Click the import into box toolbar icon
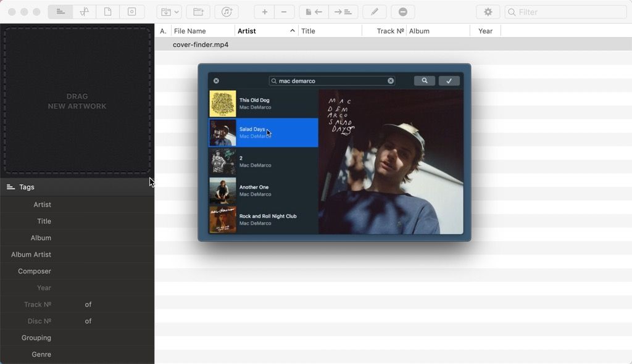 coord(165,12)
